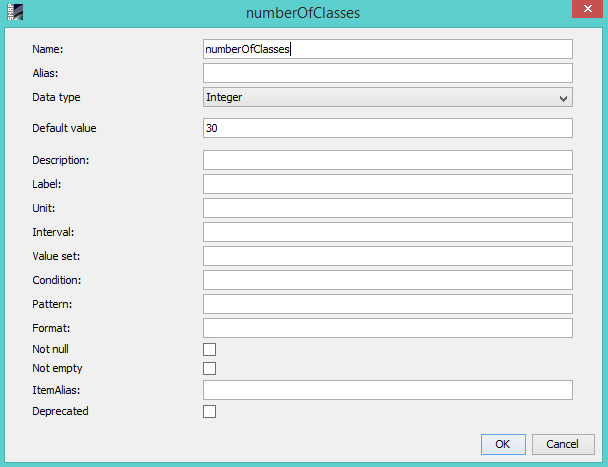Image resolution: width=608 pixels, height=467 pixels.
Task: Click the SNAP application icon in title bar
Action: (14, 14)
